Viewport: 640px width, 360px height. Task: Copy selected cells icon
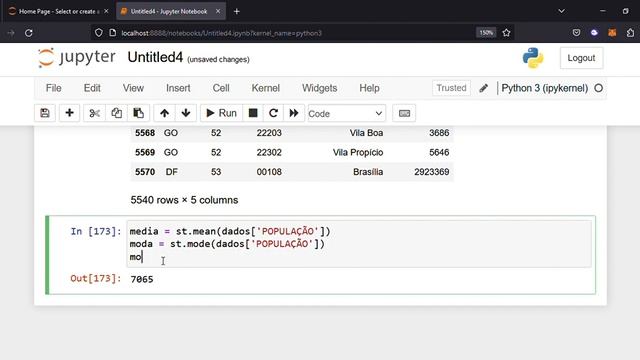click(x=116, y=113)
